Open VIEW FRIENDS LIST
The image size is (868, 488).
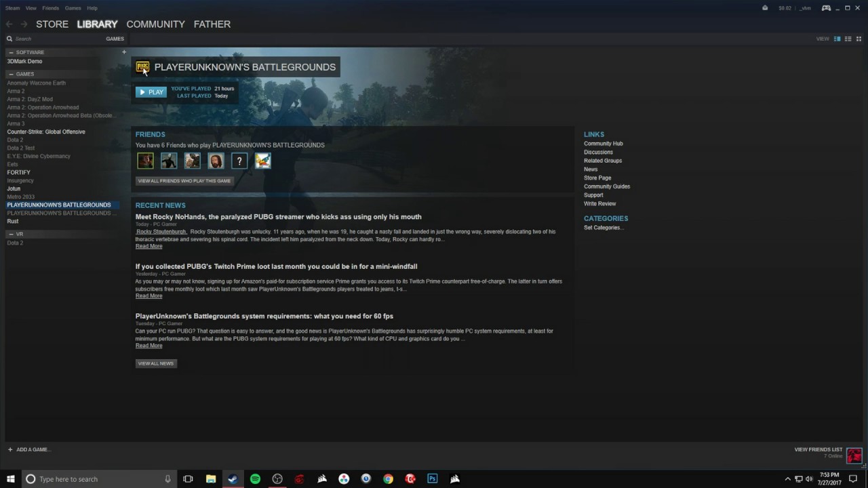click(x=818, y=449)
